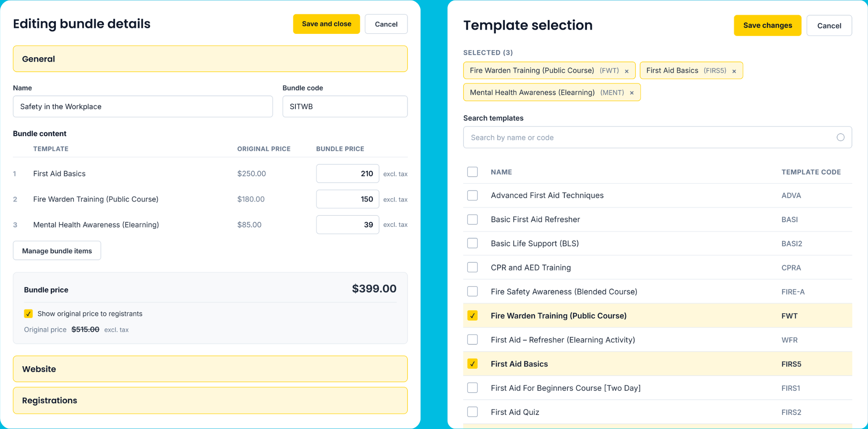Cancel editing bundle details
868x429 pixels.
point(386,24)
